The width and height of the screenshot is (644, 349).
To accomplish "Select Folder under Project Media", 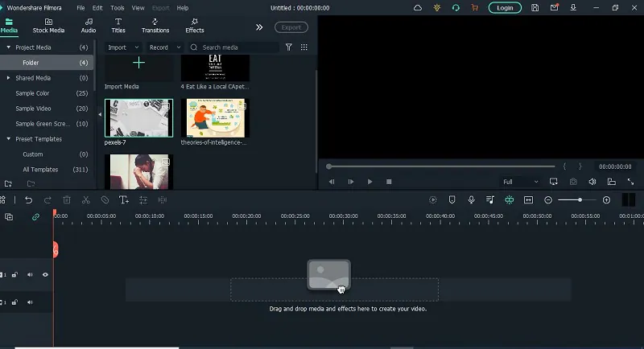I will click(x=47, y=63).
